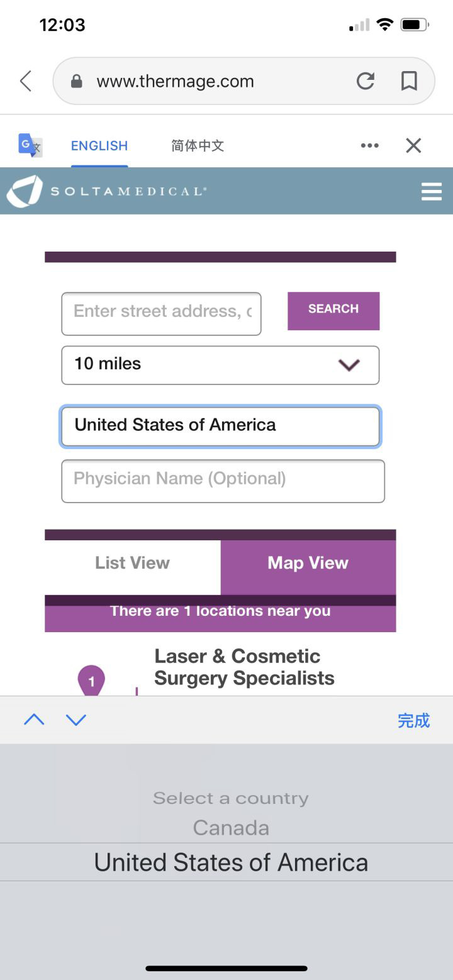Open the United States of America country selector

(x=220, y=426)
